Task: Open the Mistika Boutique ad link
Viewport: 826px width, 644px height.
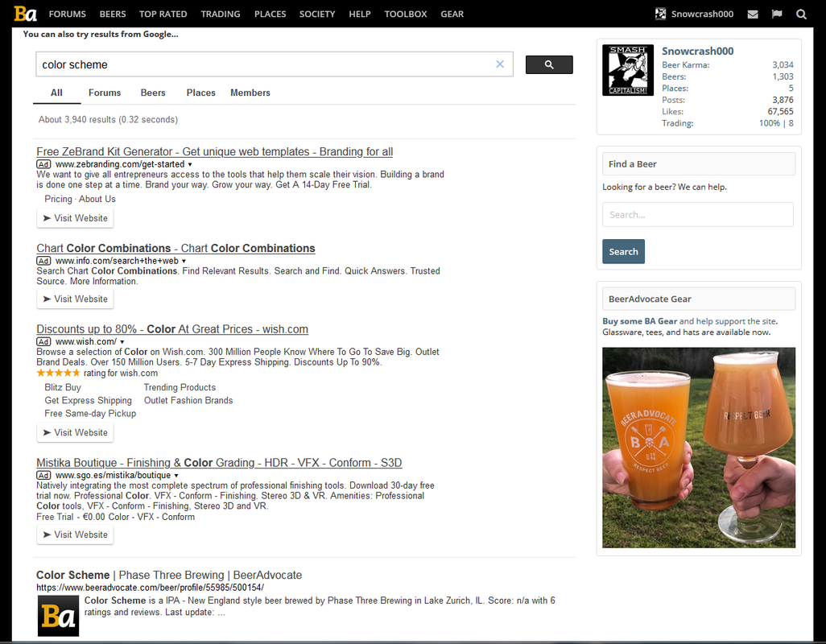Action: pyautogui.click(x=219, y=463)
